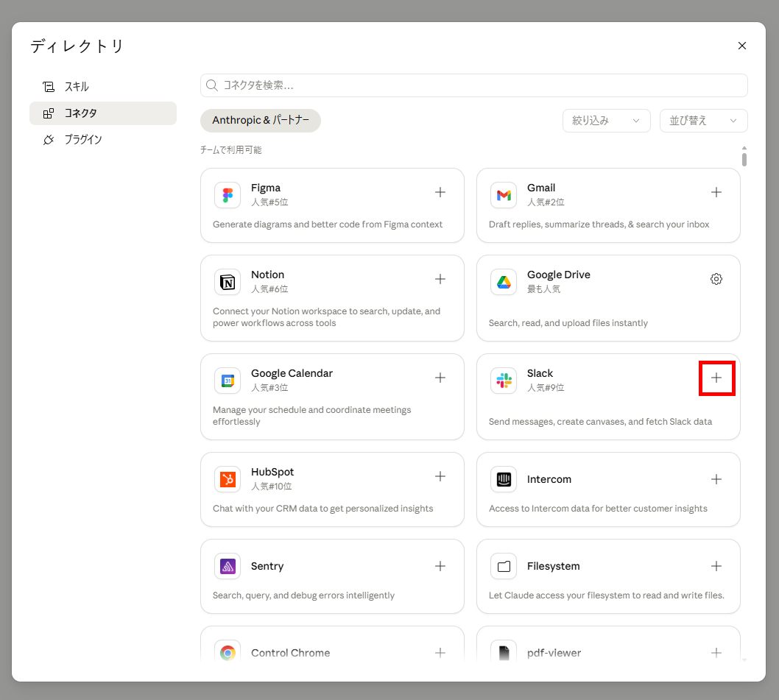The width and height of the screenshot is (779, 700).
Task: Open the Slack card title
Action: click(x=540, y=373)
